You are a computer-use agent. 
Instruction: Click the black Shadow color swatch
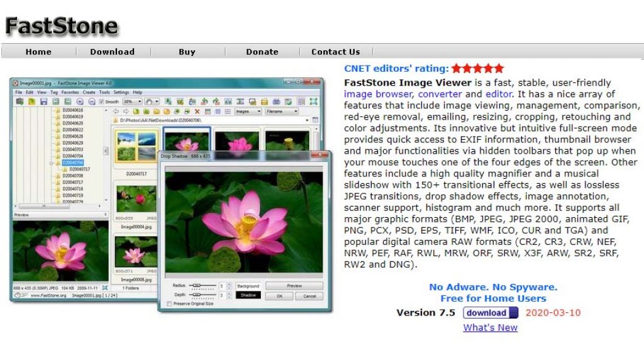click(x=248, y=295)
